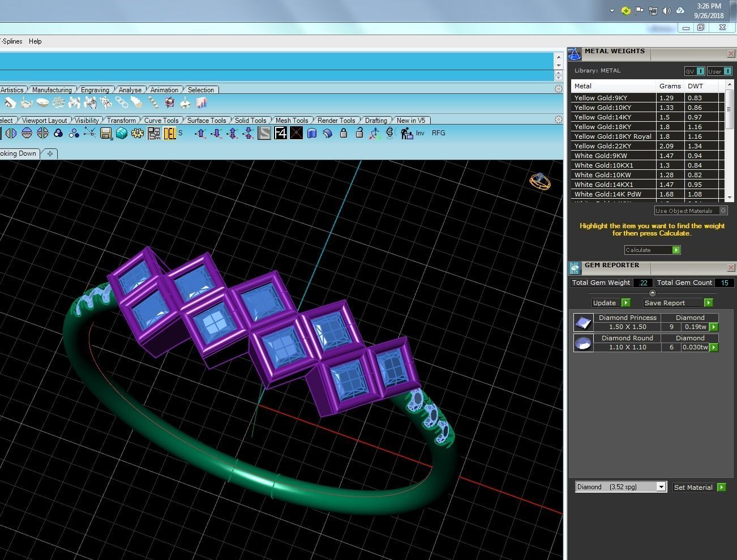Click the three overlapping dark circles icon
Viewport: 737px width, 560px height.
tap(58, 133)
